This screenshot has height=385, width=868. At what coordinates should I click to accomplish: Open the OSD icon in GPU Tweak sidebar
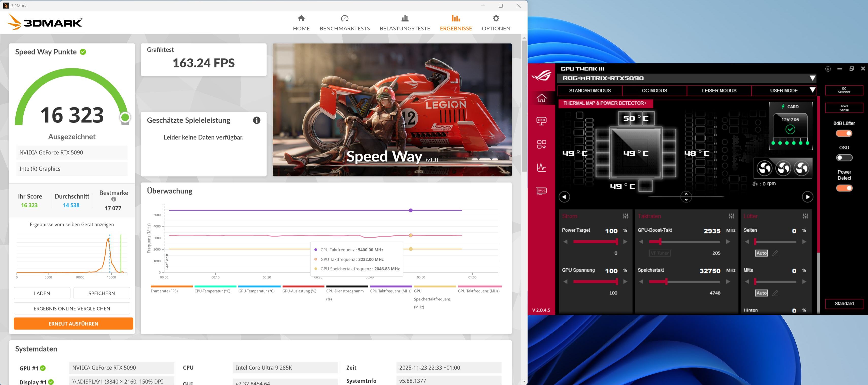pyautogui.click(x=541, y=120)
